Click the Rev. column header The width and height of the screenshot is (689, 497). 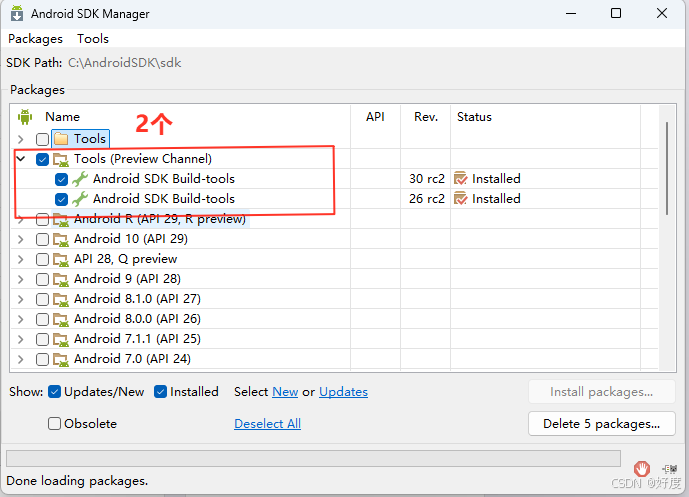click(x=426, y=117)
